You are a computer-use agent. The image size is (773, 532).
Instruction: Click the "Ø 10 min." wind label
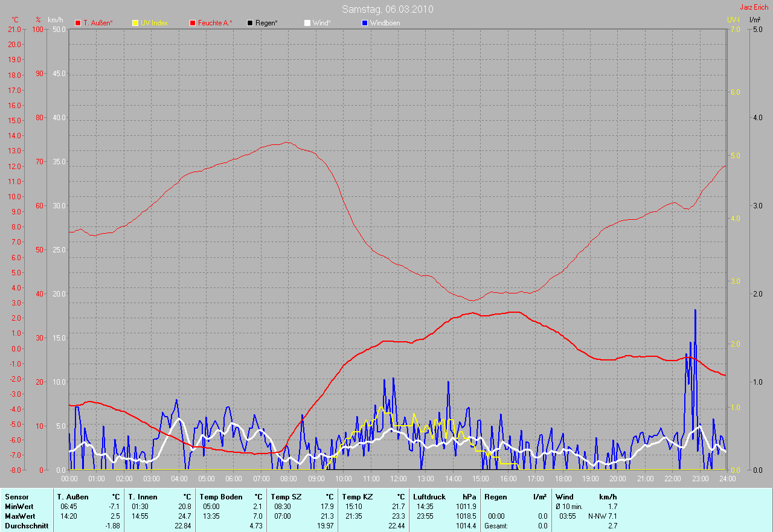pos(569,507)
